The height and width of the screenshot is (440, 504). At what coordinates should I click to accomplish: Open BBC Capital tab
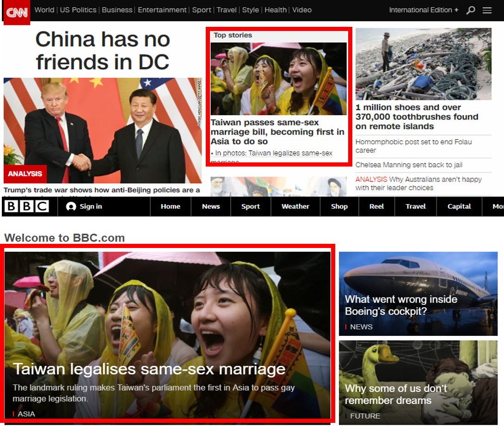coord(459,206)
